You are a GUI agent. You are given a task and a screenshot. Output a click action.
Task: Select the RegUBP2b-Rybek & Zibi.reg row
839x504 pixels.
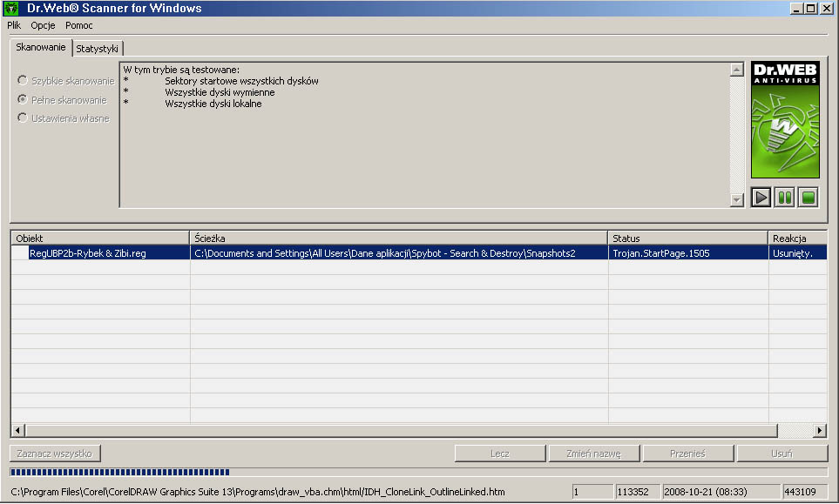click(87, 253)
